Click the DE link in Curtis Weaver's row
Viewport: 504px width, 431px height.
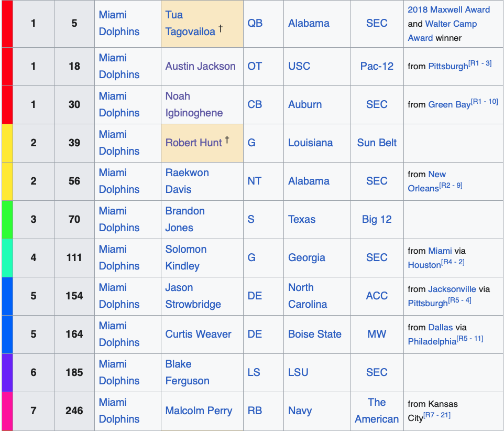255,334
